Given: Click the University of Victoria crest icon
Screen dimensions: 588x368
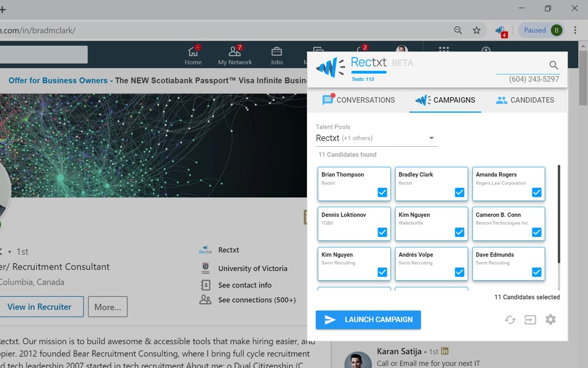Looking at the screenshot, I should (x=205, y=268).
